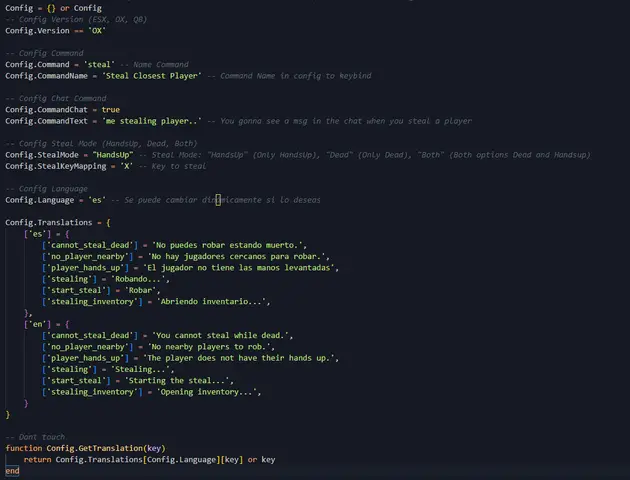Click the return keyword
This screenshot has height=480, width=630.
(x=37, y=460)
